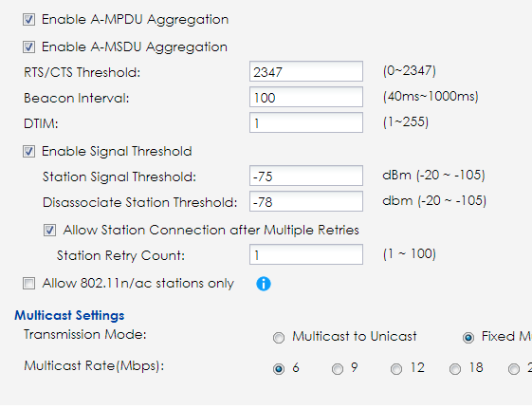Disable the Enable Signal Threshold checkbox
The width and height of the screenshot is (532, 409).
[28, 152]
